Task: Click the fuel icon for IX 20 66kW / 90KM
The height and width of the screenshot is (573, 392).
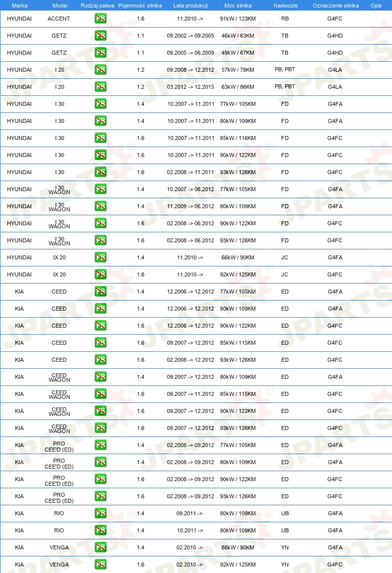Action: [x=100, y=257]
